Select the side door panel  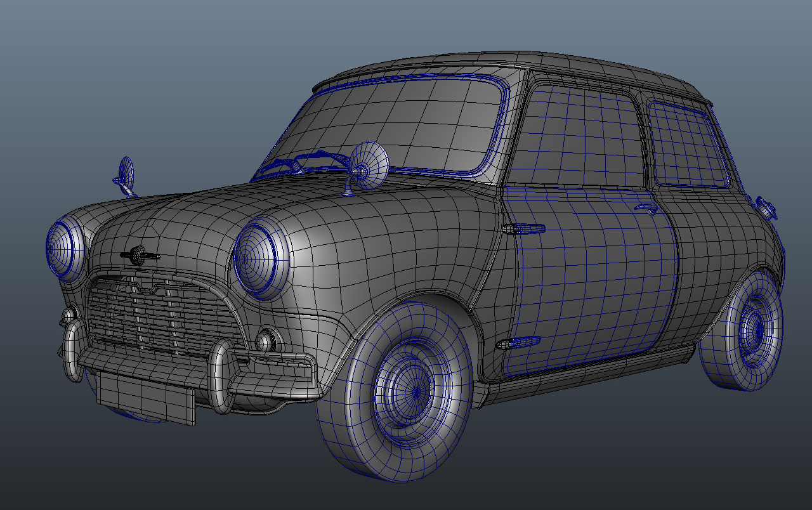590,279
